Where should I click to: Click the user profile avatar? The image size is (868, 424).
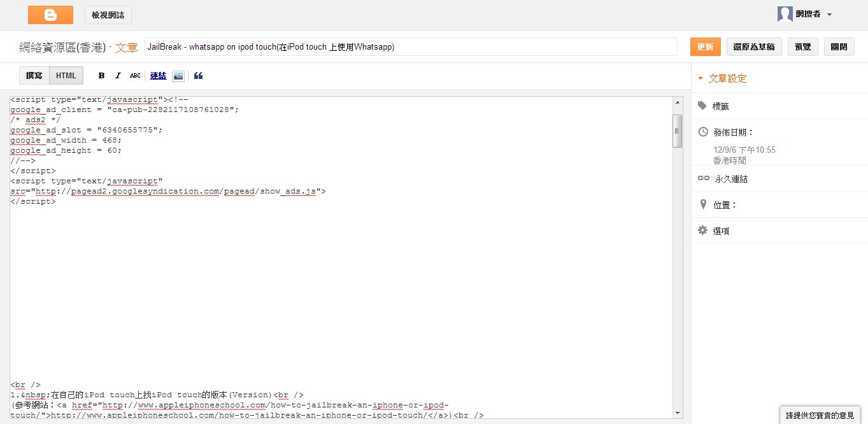[785, 14]
